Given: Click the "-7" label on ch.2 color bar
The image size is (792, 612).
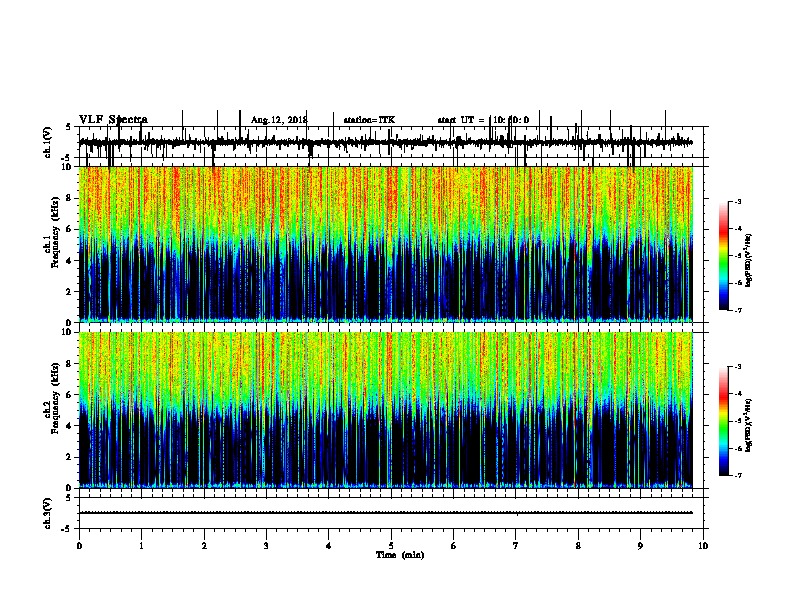Looking at the screenshot, I should coord(737,475).
